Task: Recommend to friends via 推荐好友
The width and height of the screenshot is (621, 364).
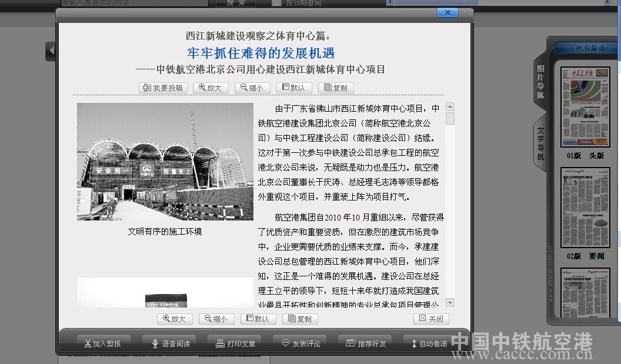Action: pos(366,344)
